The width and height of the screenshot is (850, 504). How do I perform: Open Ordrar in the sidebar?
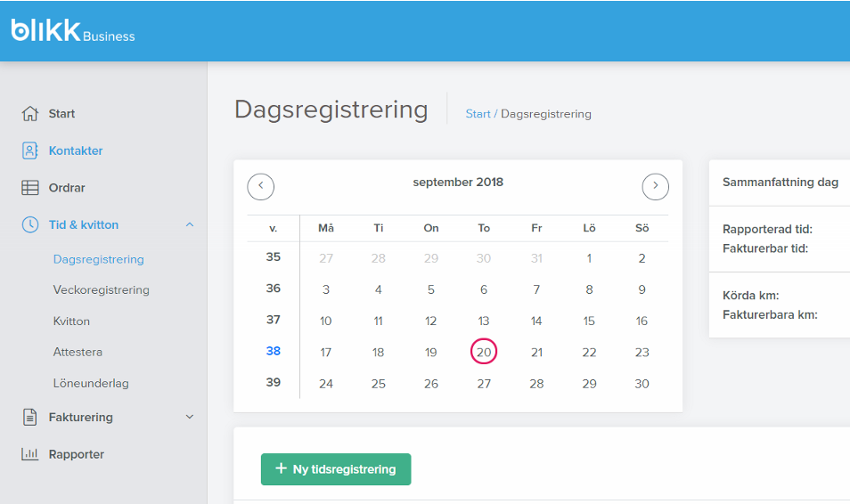[67, 188]
